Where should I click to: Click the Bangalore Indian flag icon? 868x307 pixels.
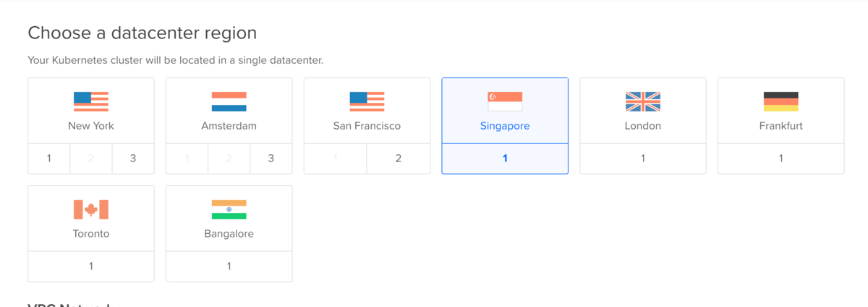[229, 210]
